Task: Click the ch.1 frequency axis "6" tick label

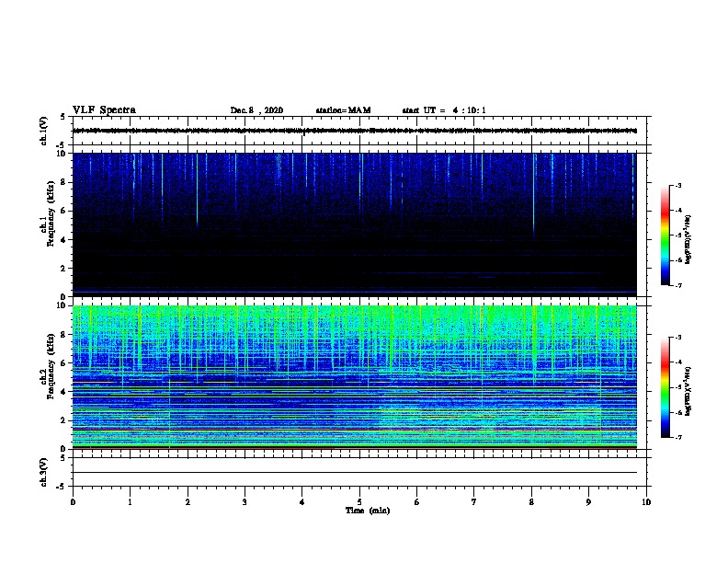Action: [63, 211]
